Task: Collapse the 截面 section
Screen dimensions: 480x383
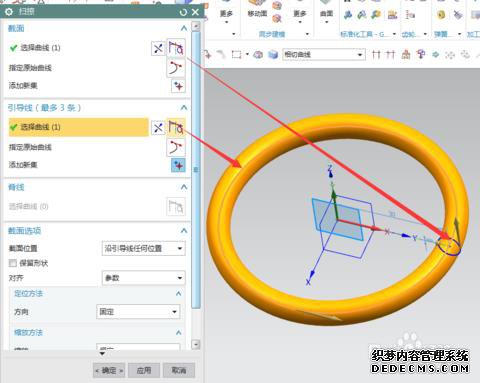Action: coord(184,28)
